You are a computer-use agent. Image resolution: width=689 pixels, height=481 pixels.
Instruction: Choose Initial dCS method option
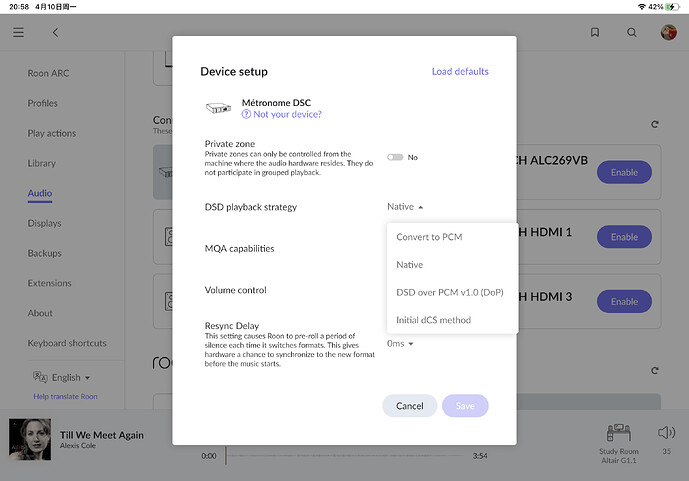452,320
